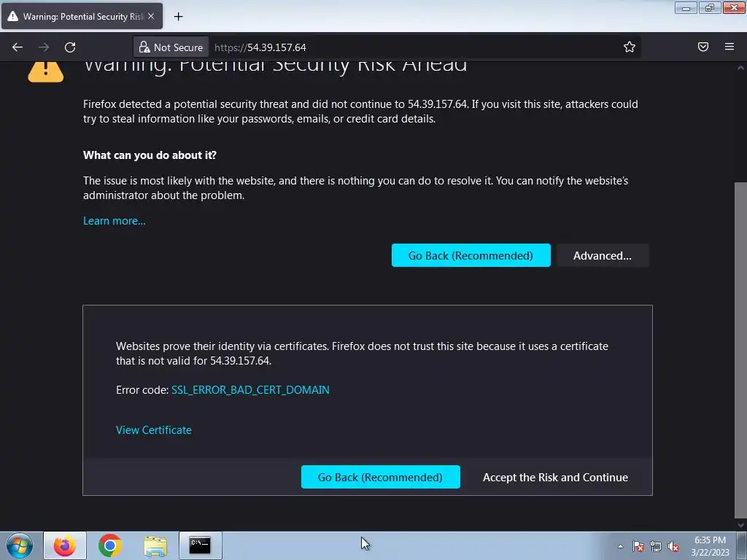Open the Firefox hamburger menu

tap(729, 47)
